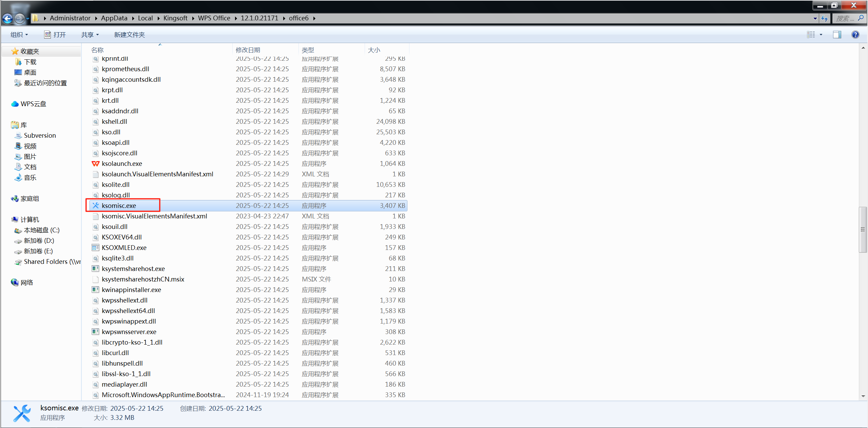Click the change view icon
The height and width of the screenshot is (428, 868).
(811, 35)
